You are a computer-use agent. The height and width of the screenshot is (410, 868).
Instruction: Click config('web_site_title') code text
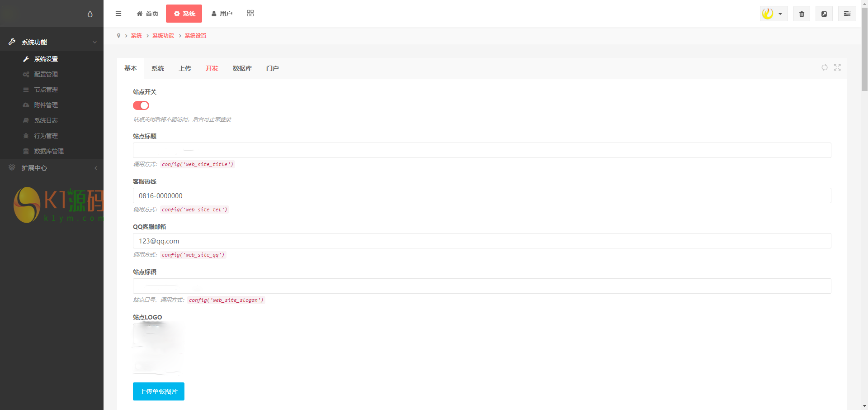198,164
